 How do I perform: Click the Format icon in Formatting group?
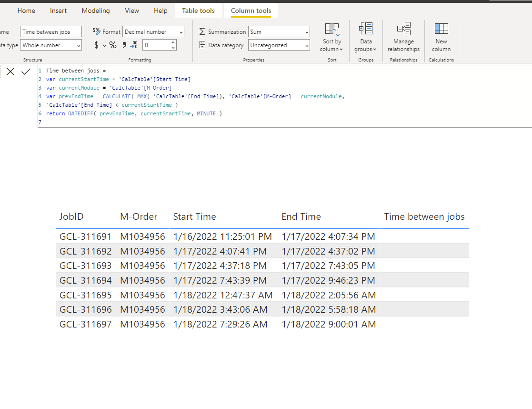coord(96,31)
